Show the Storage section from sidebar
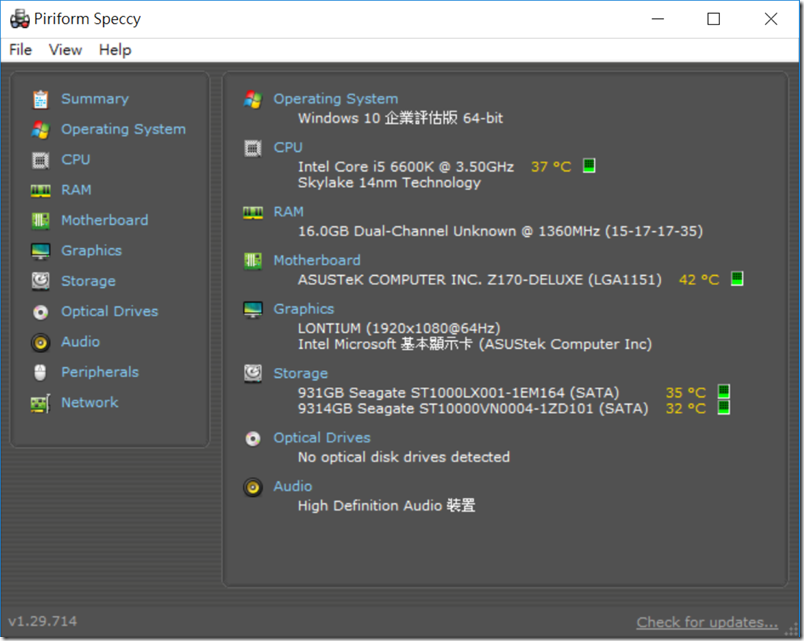 click(x=88, y=281)
